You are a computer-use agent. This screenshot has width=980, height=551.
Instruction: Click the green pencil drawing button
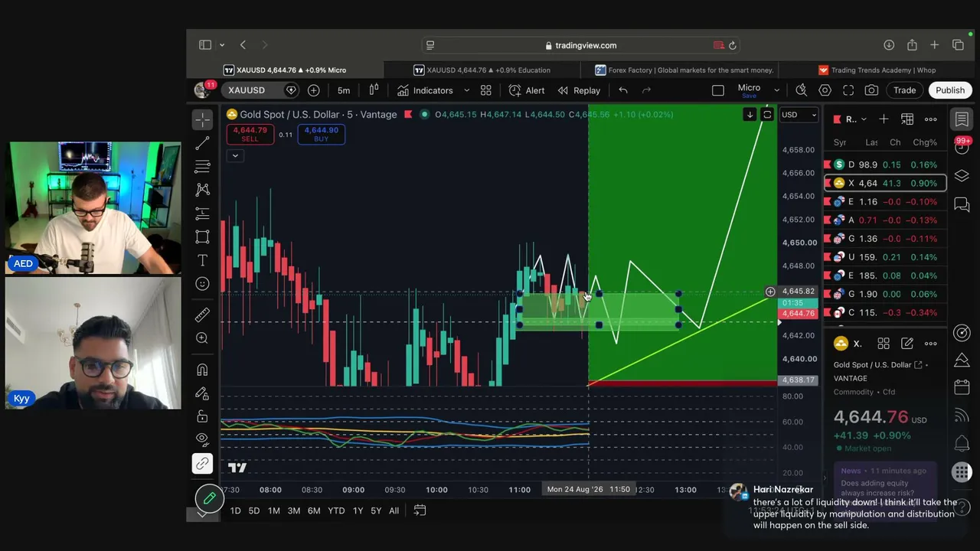point(209,499)
